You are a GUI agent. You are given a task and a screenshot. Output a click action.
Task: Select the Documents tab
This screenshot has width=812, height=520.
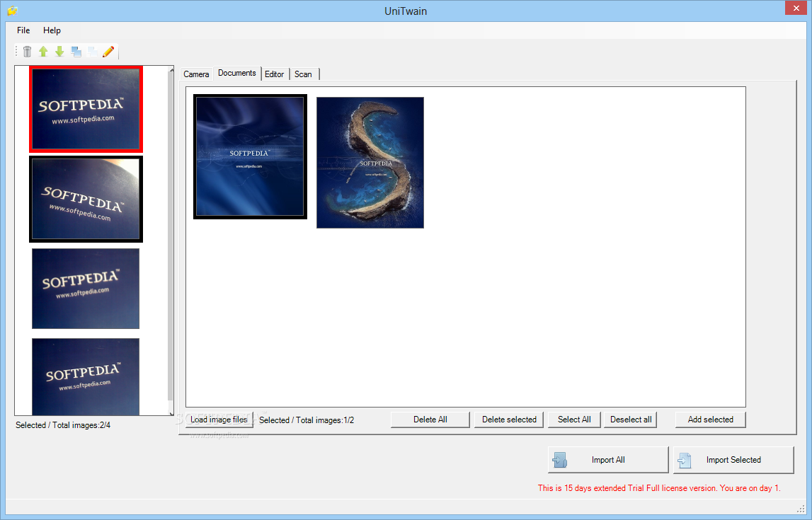click(236, 73)
